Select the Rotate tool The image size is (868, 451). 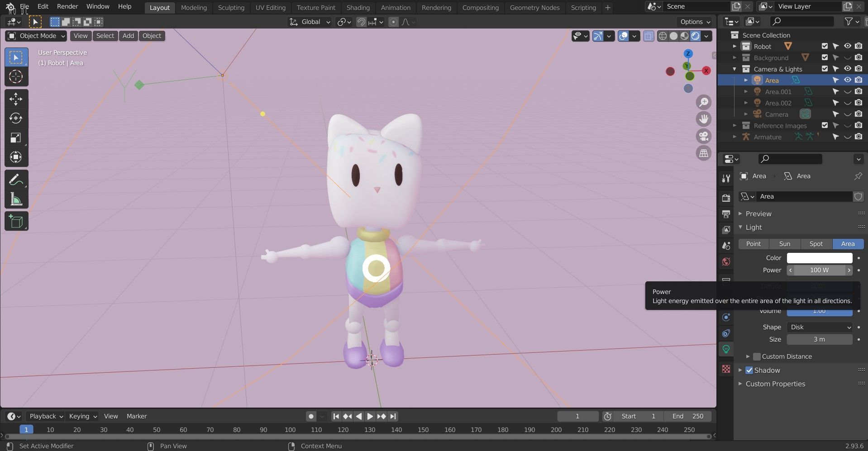[16, 118]
